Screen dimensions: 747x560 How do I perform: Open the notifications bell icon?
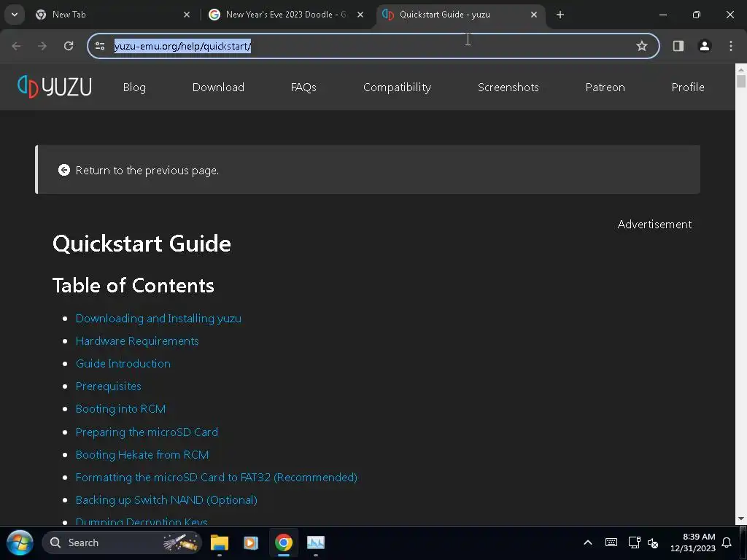pos(727,542)
